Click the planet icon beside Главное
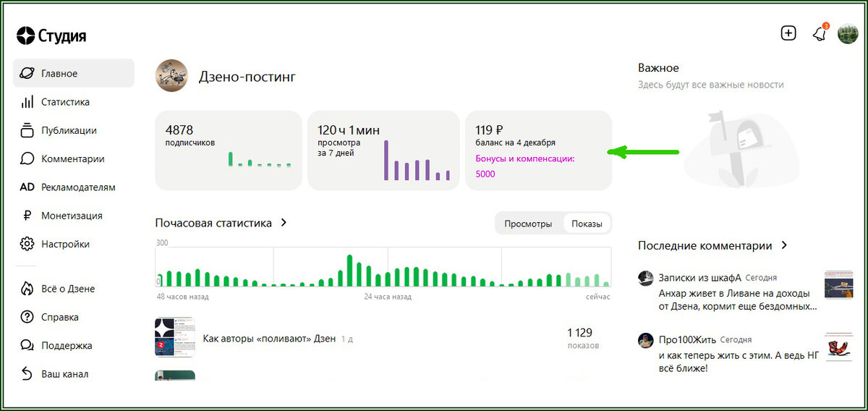 [x=27, y=73]
